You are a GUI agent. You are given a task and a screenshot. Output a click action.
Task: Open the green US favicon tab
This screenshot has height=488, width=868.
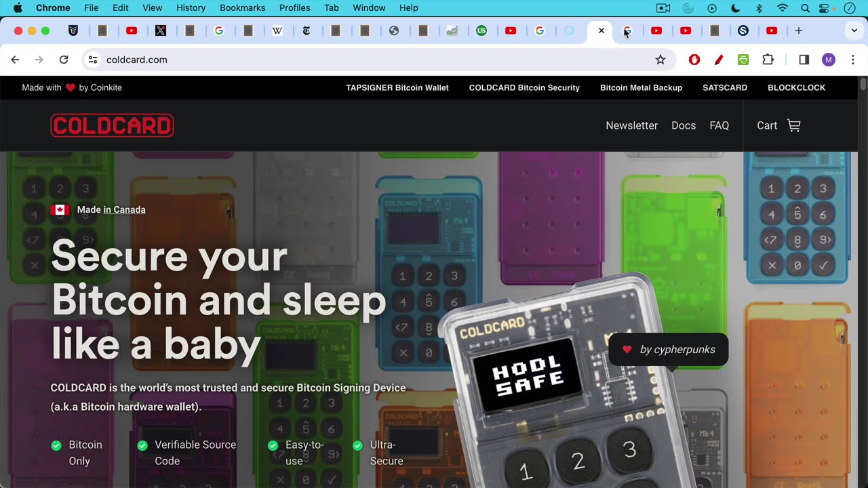click(x=481, y=30)
